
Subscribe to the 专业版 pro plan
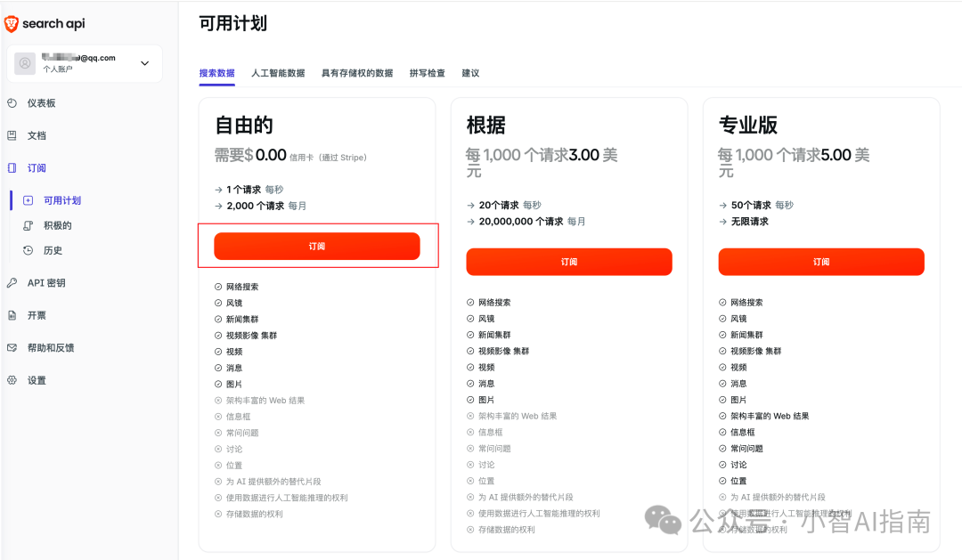pos(820,262)
